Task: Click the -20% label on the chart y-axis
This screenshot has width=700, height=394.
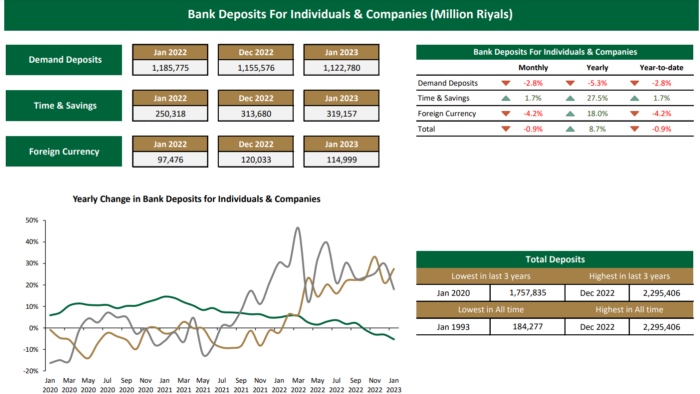Action: [31, 371]
